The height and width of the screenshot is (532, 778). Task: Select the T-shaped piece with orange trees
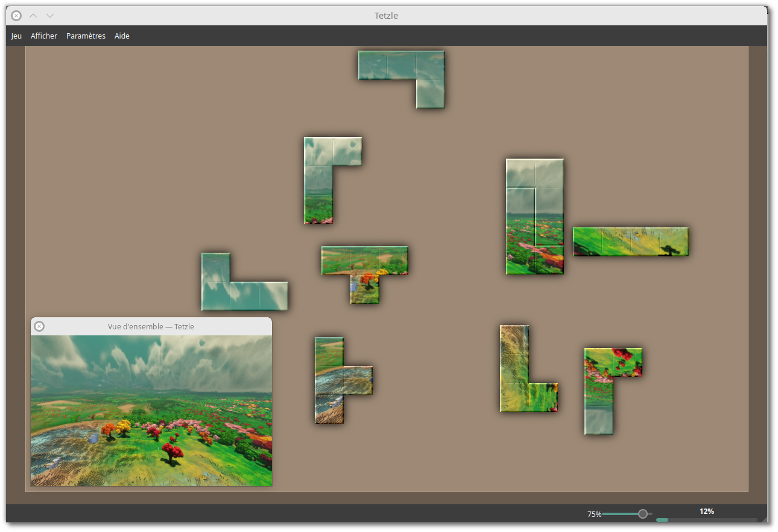365,261
